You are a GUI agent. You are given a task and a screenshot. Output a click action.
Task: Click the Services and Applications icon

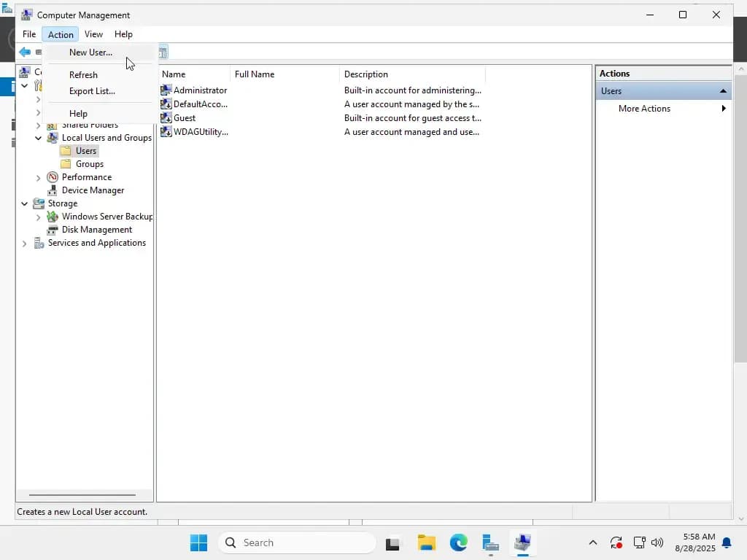39,243
